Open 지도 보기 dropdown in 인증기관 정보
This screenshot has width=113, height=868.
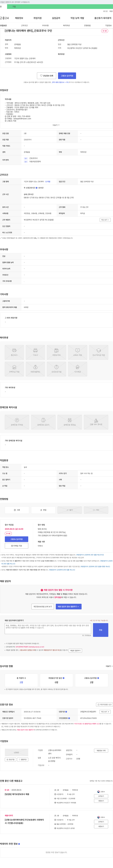105,712
